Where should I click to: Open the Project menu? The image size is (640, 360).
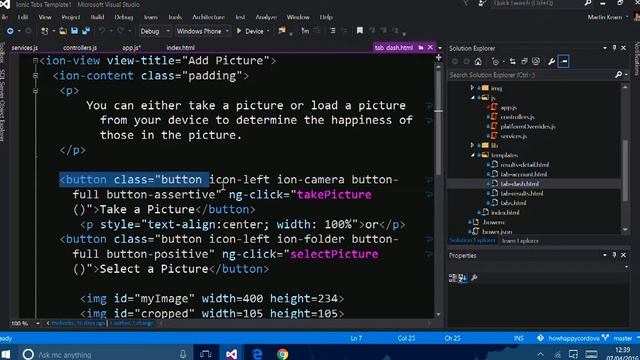pos(71,17)
